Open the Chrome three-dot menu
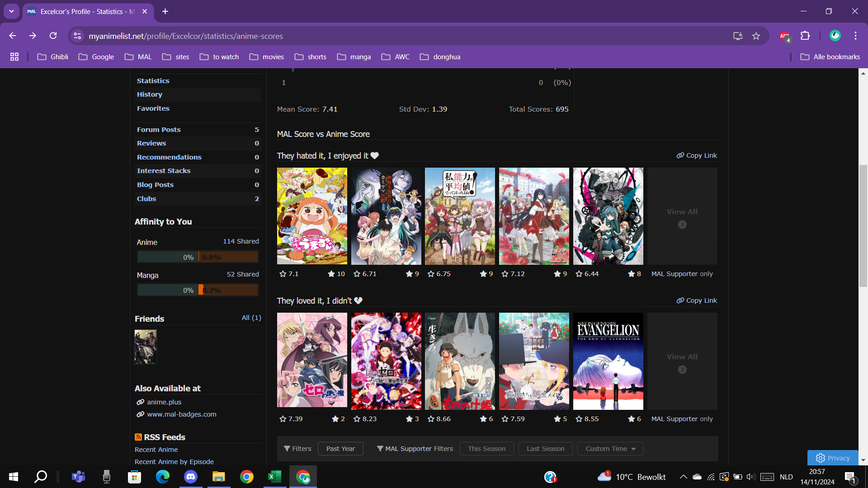 pos(855,36)
